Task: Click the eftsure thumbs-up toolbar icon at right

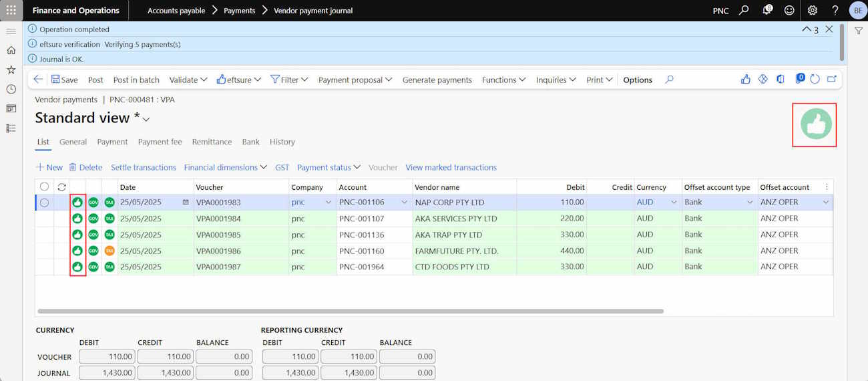Action: pos(746,80)
